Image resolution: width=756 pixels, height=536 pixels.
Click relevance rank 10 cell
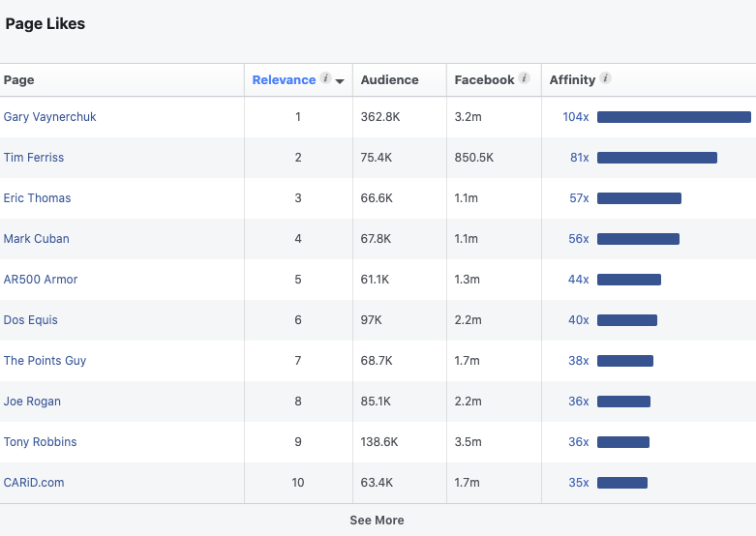298,483
